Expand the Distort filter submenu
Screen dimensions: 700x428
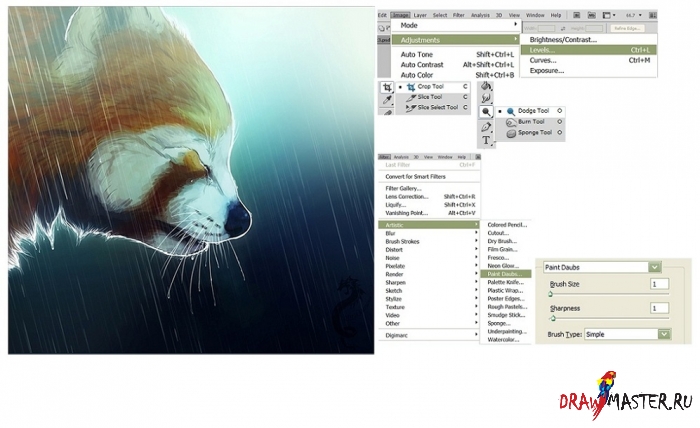pos(429,249)
